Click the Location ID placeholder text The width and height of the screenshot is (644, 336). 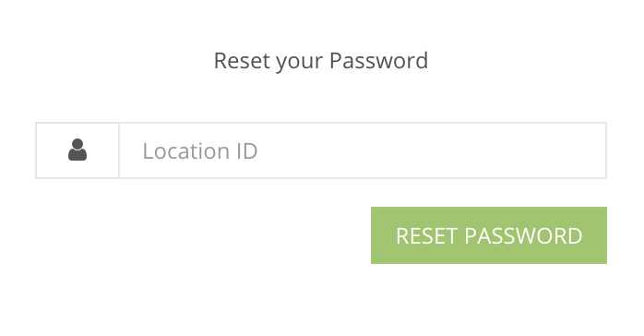(x=200, y=150)
